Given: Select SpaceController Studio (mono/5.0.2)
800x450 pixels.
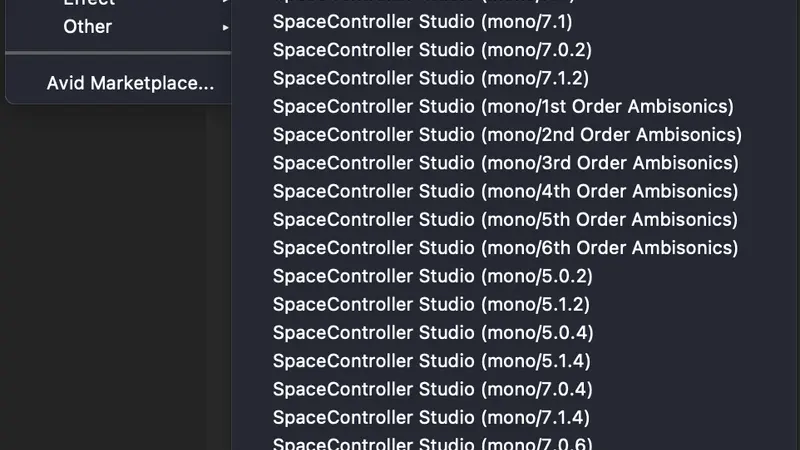Looking at the screenshot, I should coord(433,276).
